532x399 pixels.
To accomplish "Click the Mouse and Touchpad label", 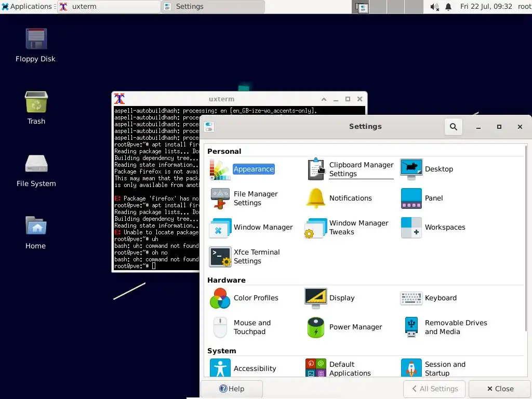I will coord(252,327).
